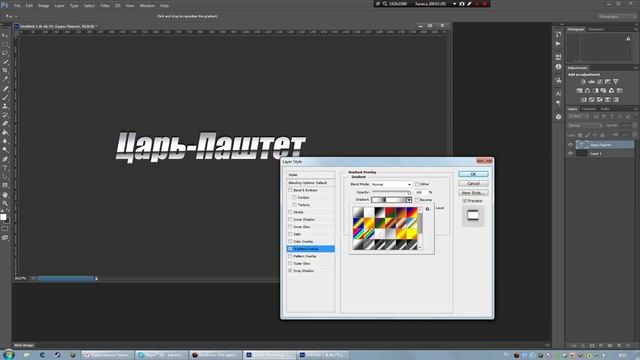Image resolution: width=640 pixels, height=360 pixels.
Task: Enable the Bevel & Emboss checkbox
Action: [290, 190]
